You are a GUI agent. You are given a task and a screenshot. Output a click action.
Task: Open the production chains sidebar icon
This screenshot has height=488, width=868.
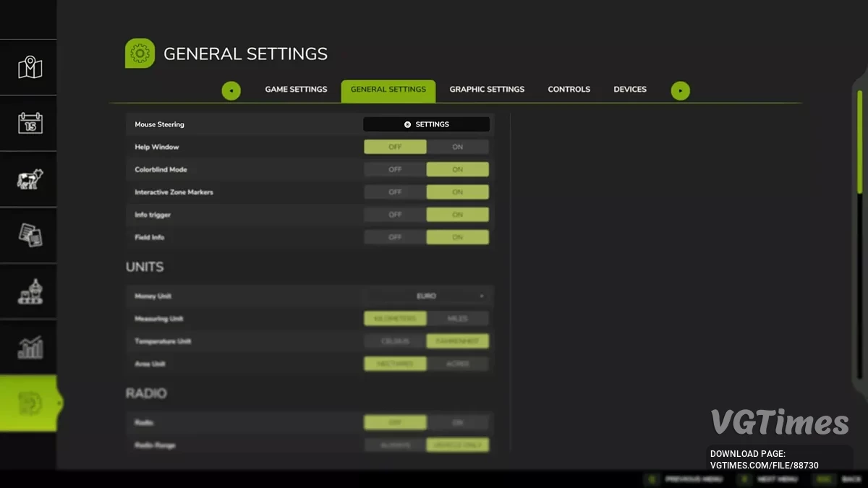[29, 291]
